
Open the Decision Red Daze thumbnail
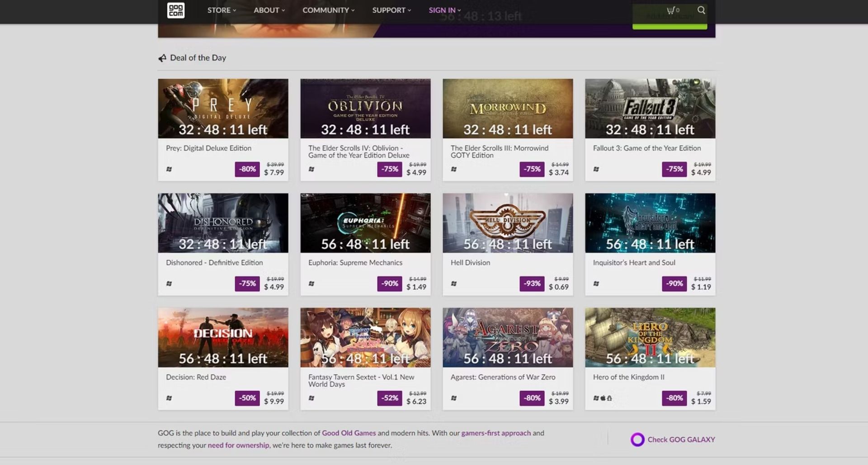coord(223,337)
